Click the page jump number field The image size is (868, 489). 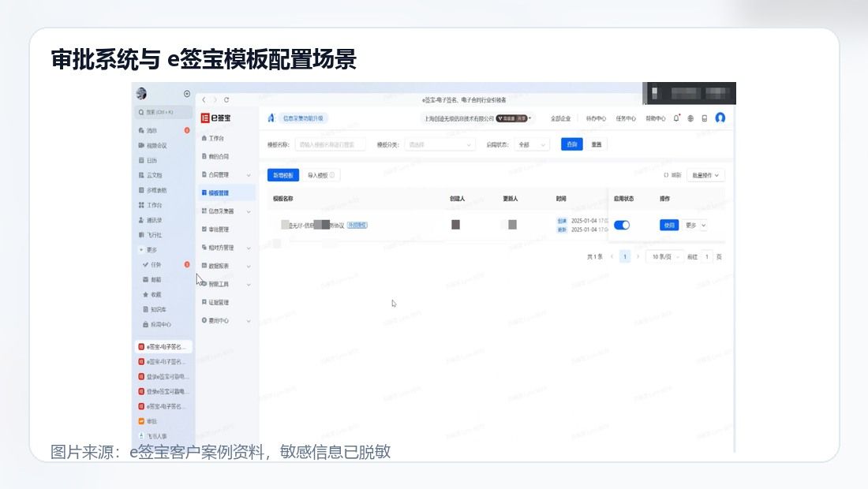coord(706,256)
